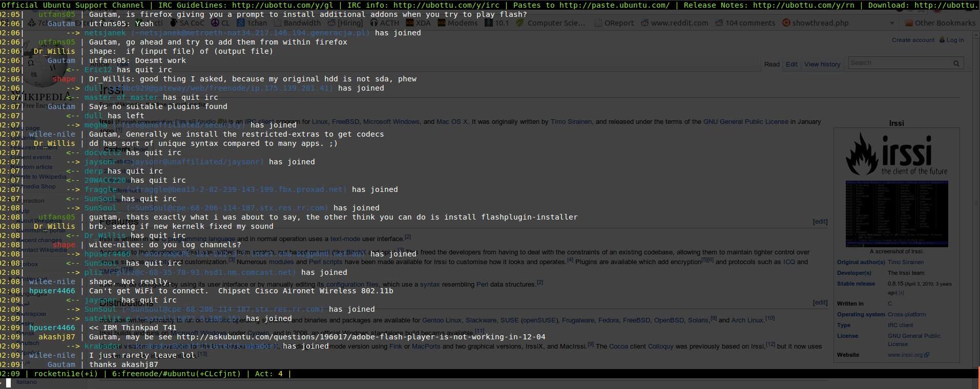Screen dimensions: 980x389
Task: Open the 104 comments bookmark
Action: pos(745,23)
